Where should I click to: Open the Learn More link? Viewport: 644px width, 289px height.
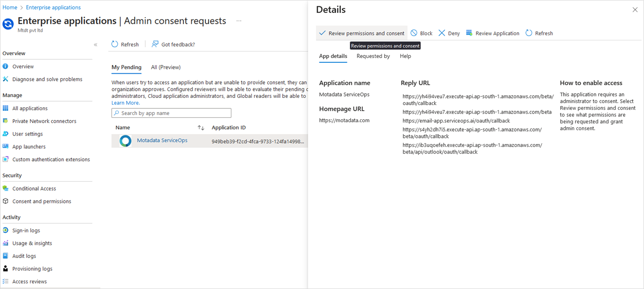[x=125, y=102]
